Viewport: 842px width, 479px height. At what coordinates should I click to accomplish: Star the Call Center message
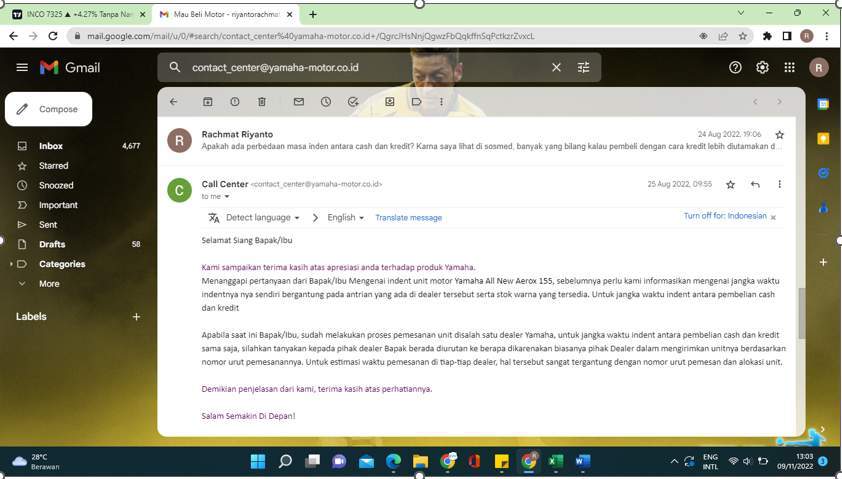pos(730,184)
